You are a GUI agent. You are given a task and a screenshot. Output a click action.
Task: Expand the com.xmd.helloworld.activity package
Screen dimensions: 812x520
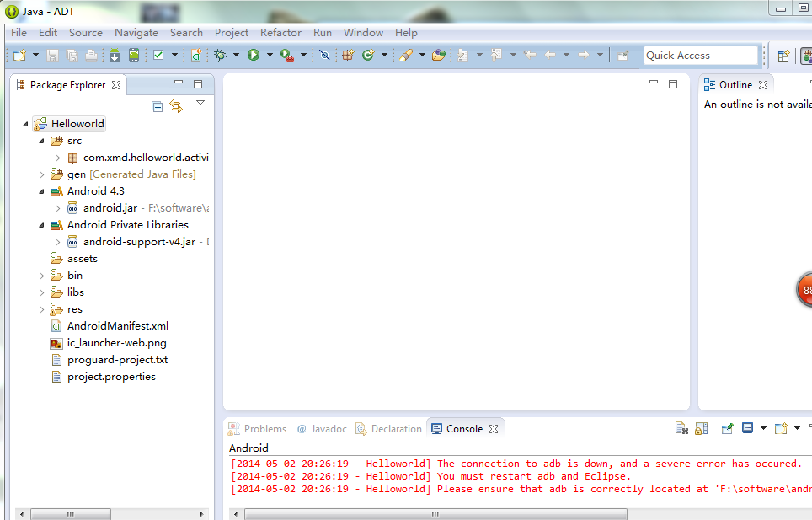pyautogui.click(x=57, y=158)
